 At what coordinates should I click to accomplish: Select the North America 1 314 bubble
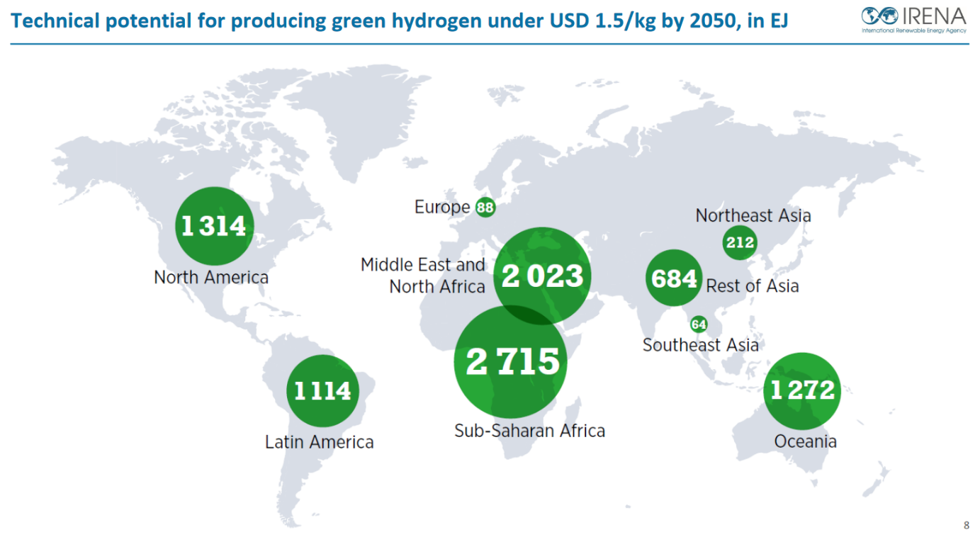point(214,226)
